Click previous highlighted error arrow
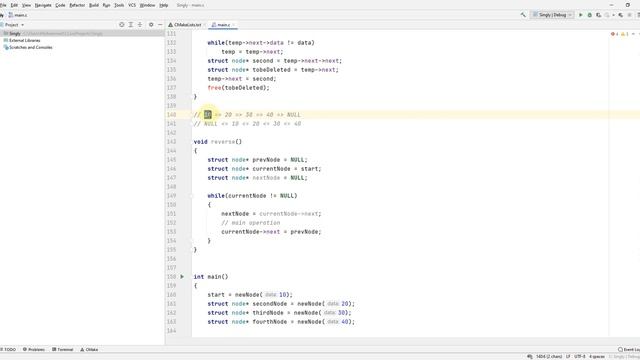Image resolution: width=640 pixels, height=360 pixels. [633, 34]
